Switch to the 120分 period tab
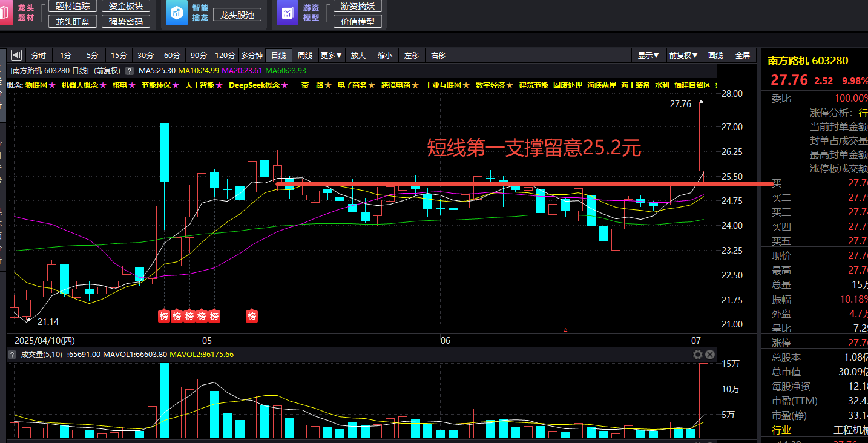This screenshot has height=443, width=868. [225, 56]
